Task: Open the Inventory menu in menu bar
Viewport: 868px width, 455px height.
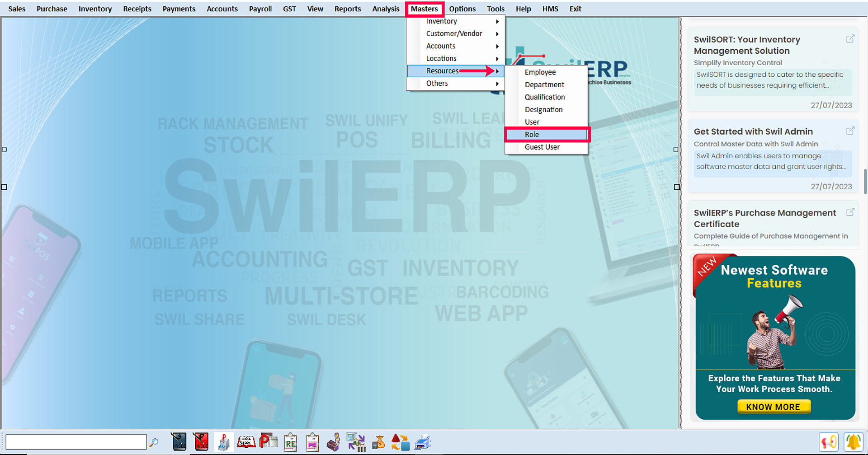Action: [x=95, y=9]
